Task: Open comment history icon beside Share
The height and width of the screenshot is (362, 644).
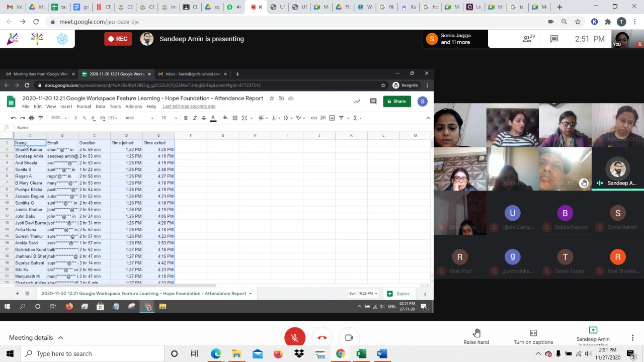Action: (373, 102)
